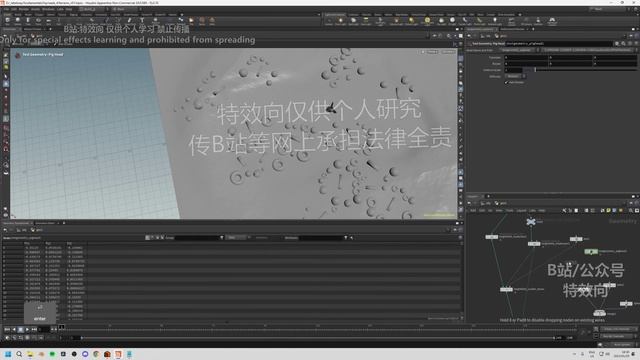Select the Grid shelf tool
Viewport: 640px width, 360px height.
click(49, 21)
